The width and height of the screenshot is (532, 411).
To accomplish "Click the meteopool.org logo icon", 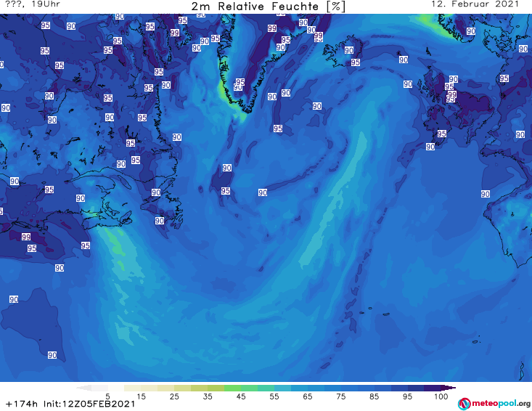I will (464, 404).
